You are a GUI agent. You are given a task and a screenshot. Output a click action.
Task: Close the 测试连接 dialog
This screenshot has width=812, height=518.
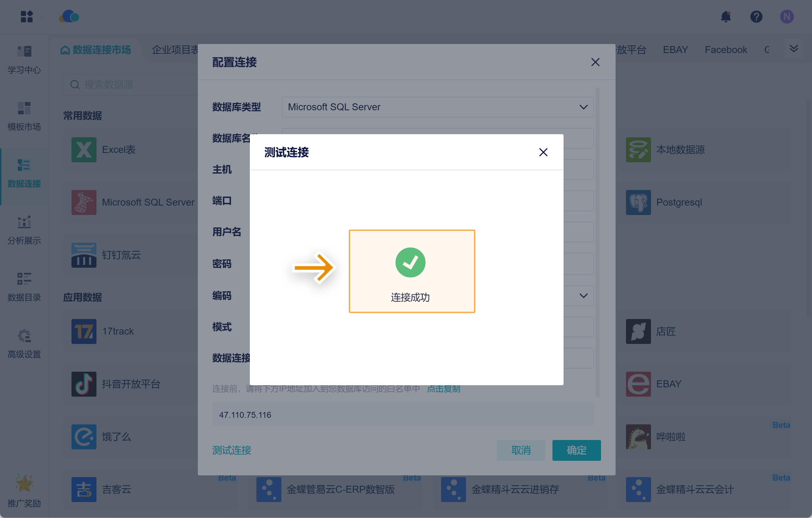coord(543,152)
